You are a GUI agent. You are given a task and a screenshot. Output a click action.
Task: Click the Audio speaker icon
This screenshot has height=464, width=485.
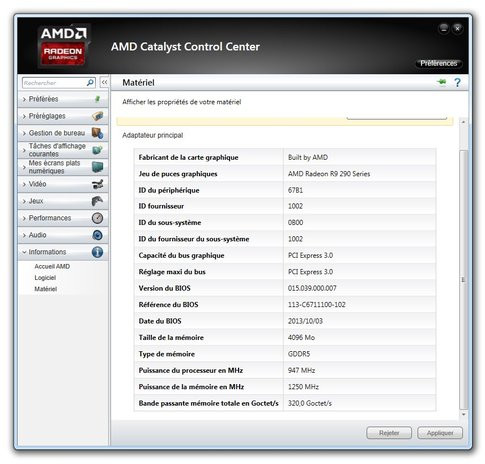point(97,235)
